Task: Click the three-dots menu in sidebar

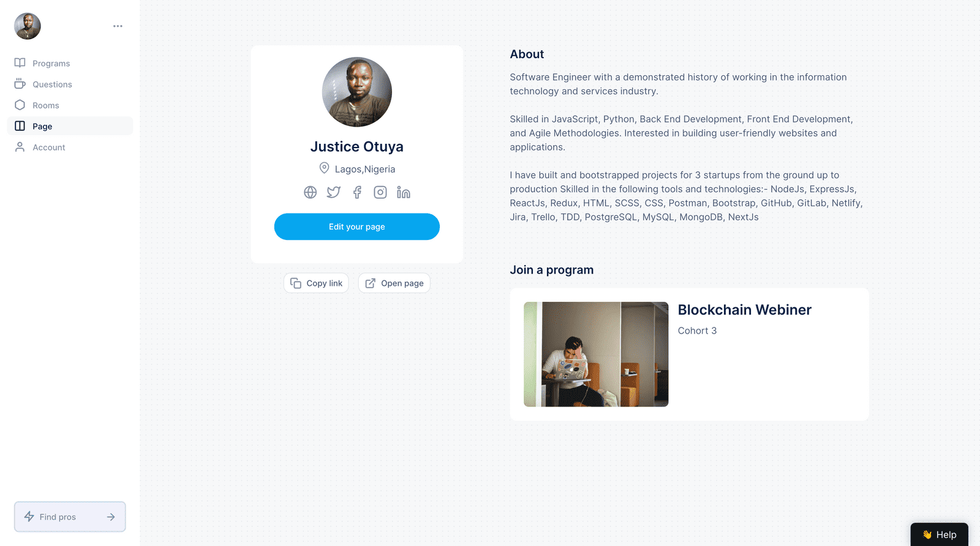Action: coord(118,26)
